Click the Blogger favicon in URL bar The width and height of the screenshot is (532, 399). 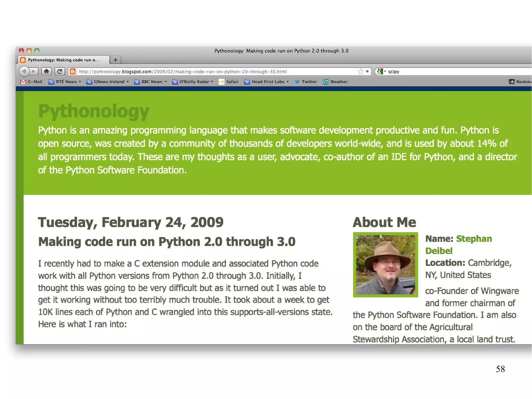(x=73, y=71)
